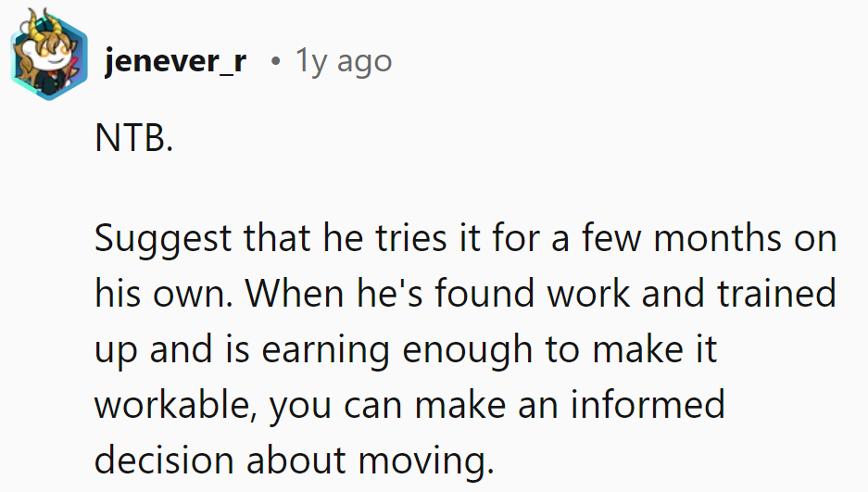Click the word 'earning' in comment
Viewport: 868px width, 492px height.
point(325,351)
